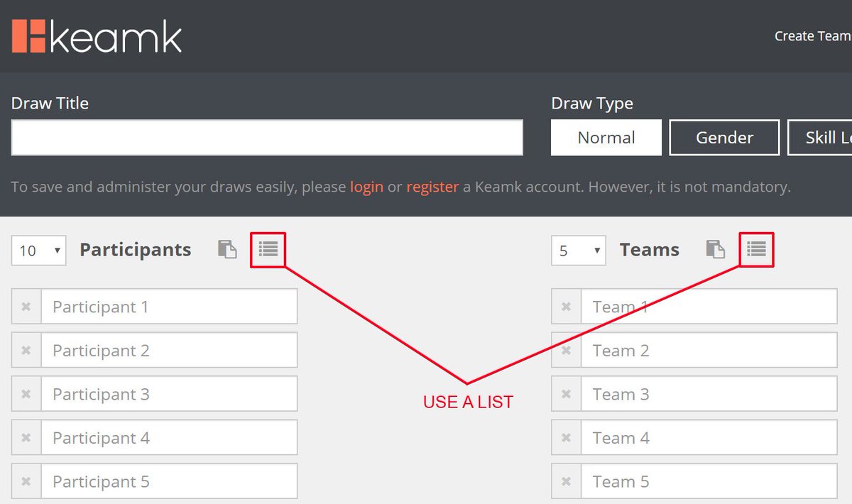852x504 pixels.
Task: Click the Team 4 name field
Action: (709, 438)
